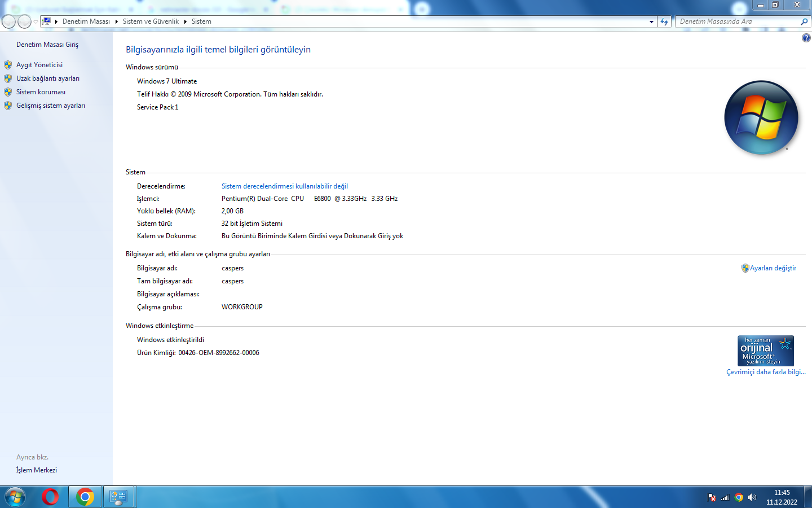This screenshot has height=508, width=812.
Task: Open Sistem derecelendirmesi kullanılabilir değil link
Action: (285, 186)
